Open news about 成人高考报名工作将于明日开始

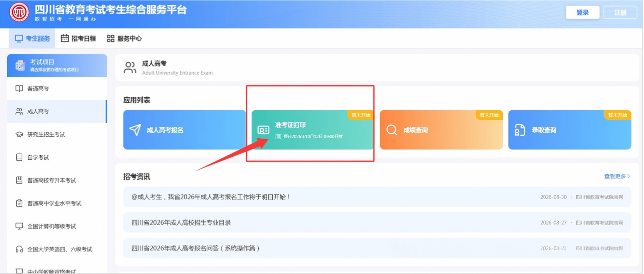[377, 197]
